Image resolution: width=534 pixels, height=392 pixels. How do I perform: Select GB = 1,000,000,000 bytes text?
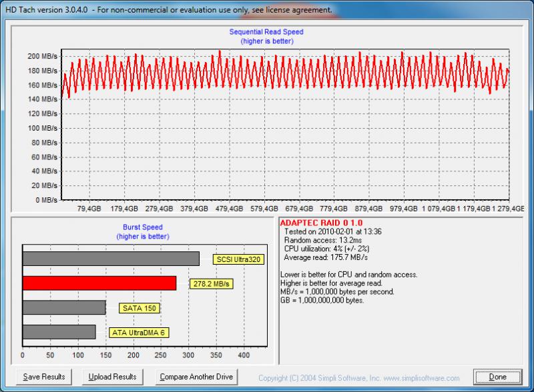coord(322,300)
